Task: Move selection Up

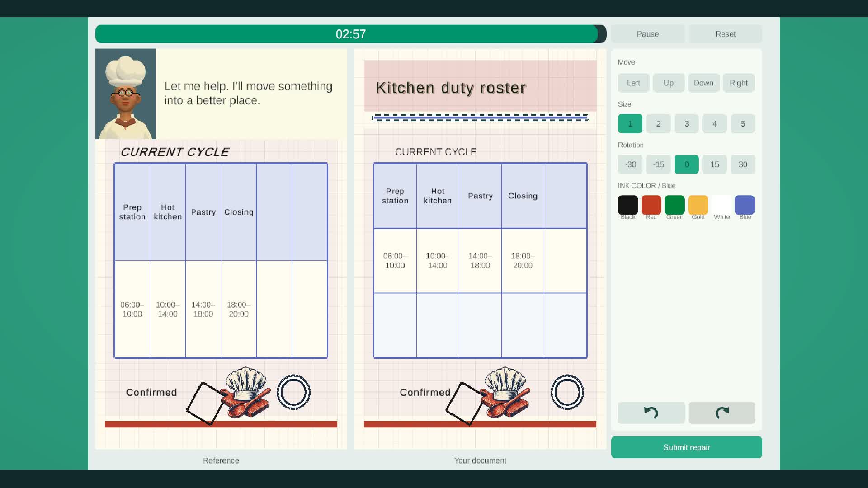Action: pyautogui.click(x=668, y=83)
